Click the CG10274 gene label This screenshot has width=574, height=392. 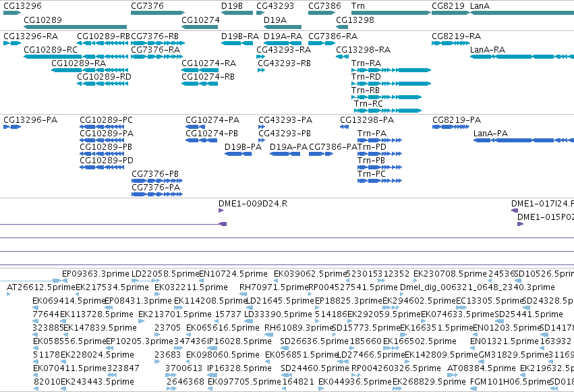pyautogui.click(x=200, y=20)
